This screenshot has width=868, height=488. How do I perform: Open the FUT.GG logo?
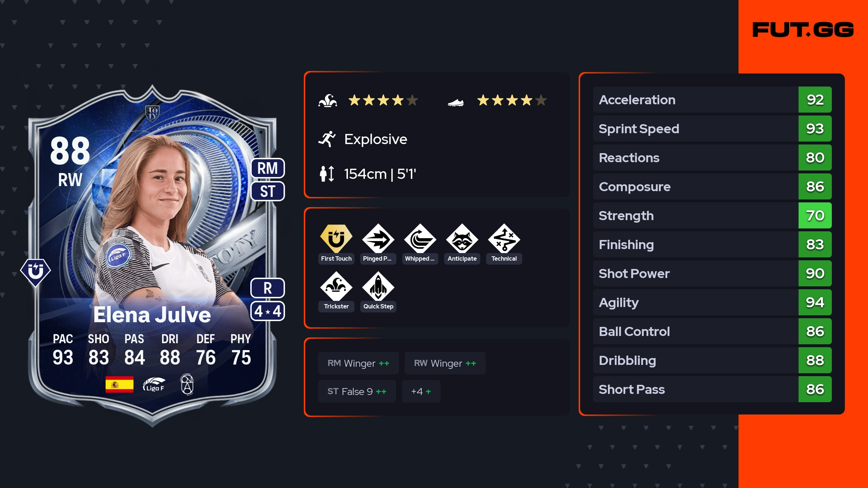[x=803, y=30]
